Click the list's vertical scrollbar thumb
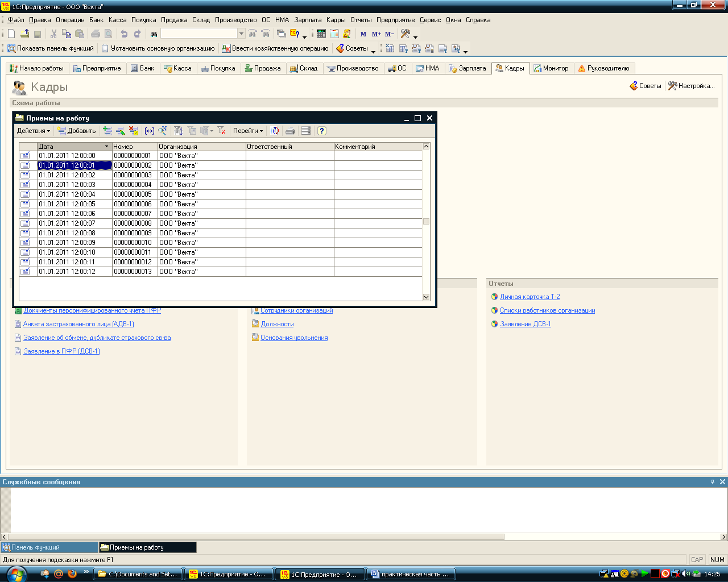The width and height of the screenshot is (728, 582). (427, 222)
